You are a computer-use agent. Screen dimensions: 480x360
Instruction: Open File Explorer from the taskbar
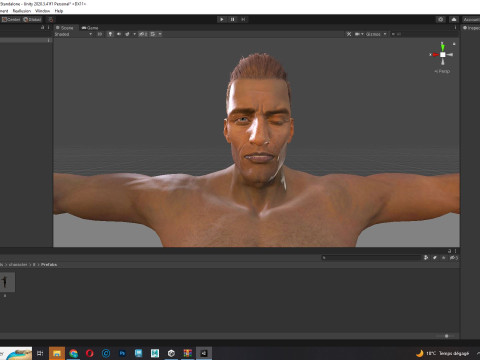pos(57,353)
